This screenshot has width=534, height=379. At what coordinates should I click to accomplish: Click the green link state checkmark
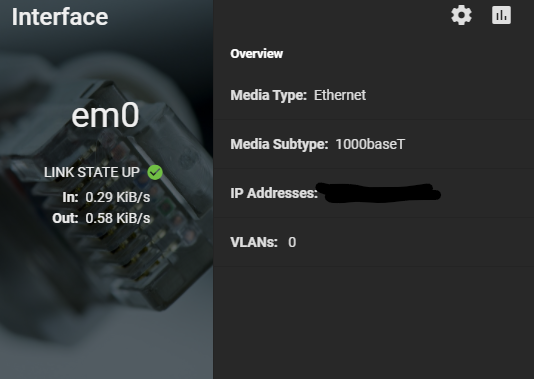coord(155,172)
